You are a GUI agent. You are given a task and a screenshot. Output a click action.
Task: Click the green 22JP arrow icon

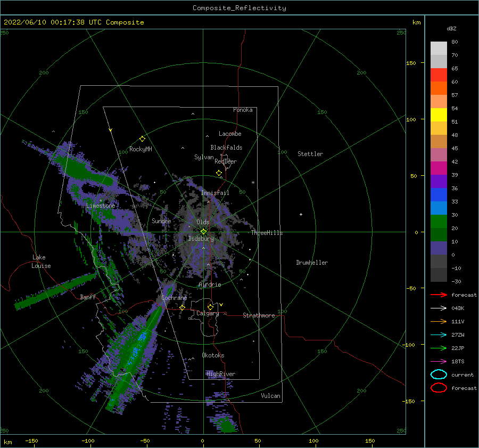[x=439, y=348]
